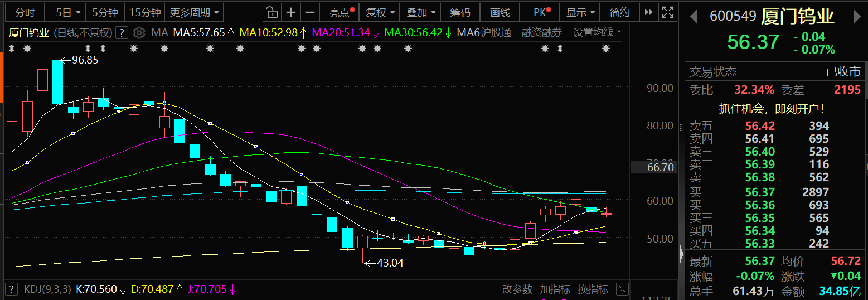Expand the 显示 display dropdown
The image size is (868, 300).
click(580, 12)
